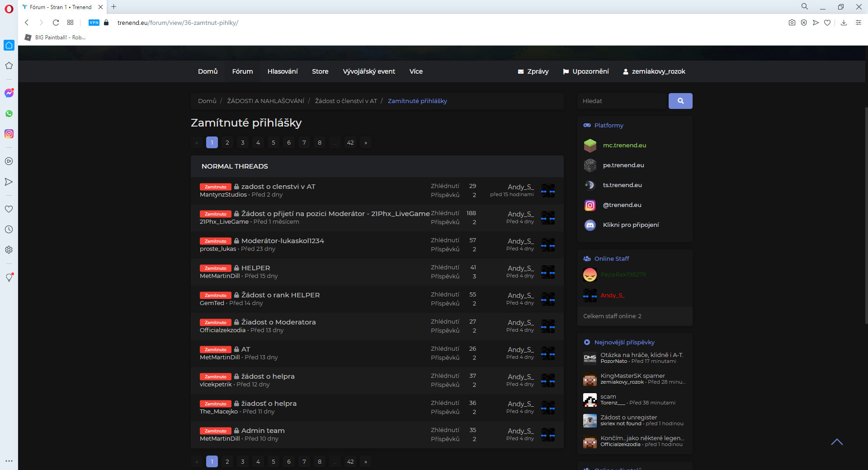Open Opera sidebar settings gear
Screen dimensions: 868x470
tap(9, 250)
